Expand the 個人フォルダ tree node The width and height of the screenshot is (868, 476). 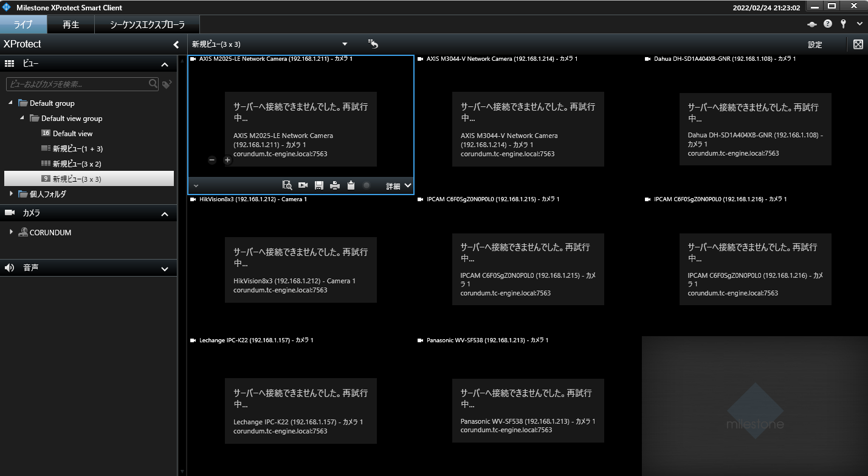11,194
